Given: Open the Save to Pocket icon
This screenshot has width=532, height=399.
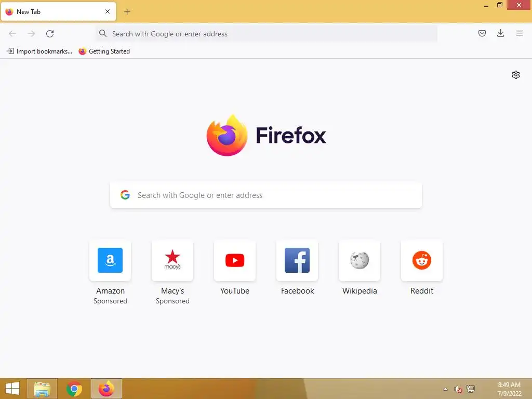Looking at the screenshot, I should coord(482,33).
